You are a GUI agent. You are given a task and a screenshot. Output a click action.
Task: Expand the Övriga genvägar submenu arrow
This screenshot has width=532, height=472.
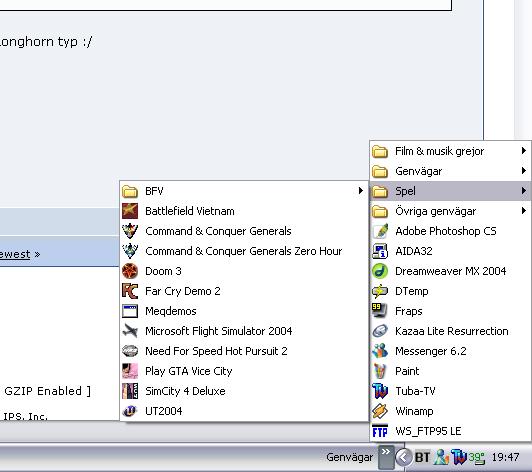point(524,211)
